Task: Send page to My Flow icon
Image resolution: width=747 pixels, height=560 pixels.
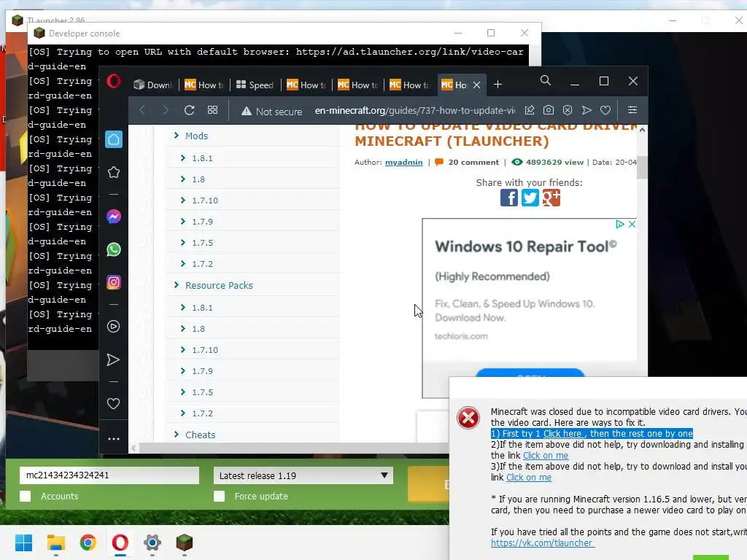Action: (x=587, y=111)
